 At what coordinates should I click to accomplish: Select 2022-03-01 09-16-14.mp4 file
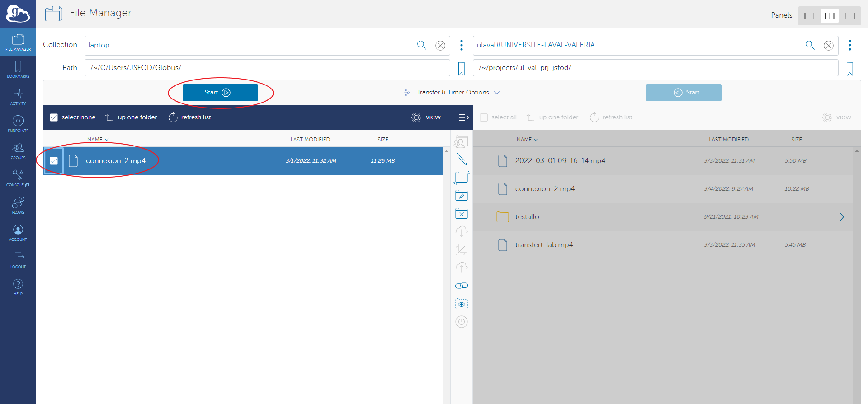pos(663,161)
